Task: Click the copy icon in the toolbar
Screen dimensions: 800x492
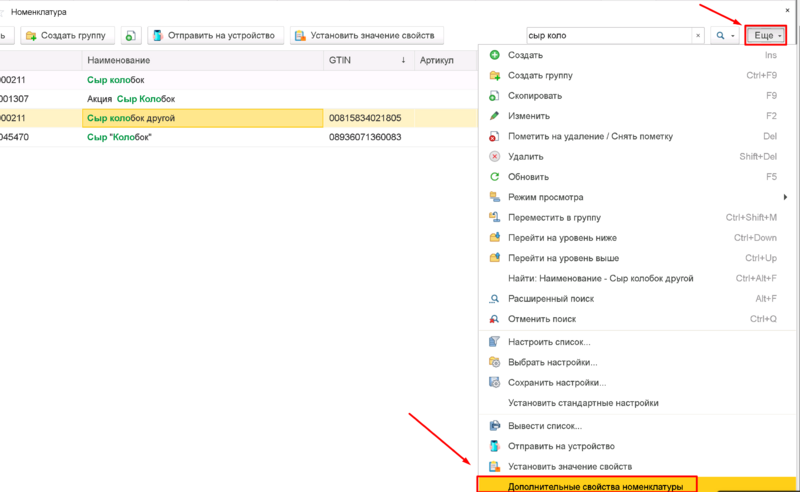Action: pyautogui.click(x=131, y=36)
